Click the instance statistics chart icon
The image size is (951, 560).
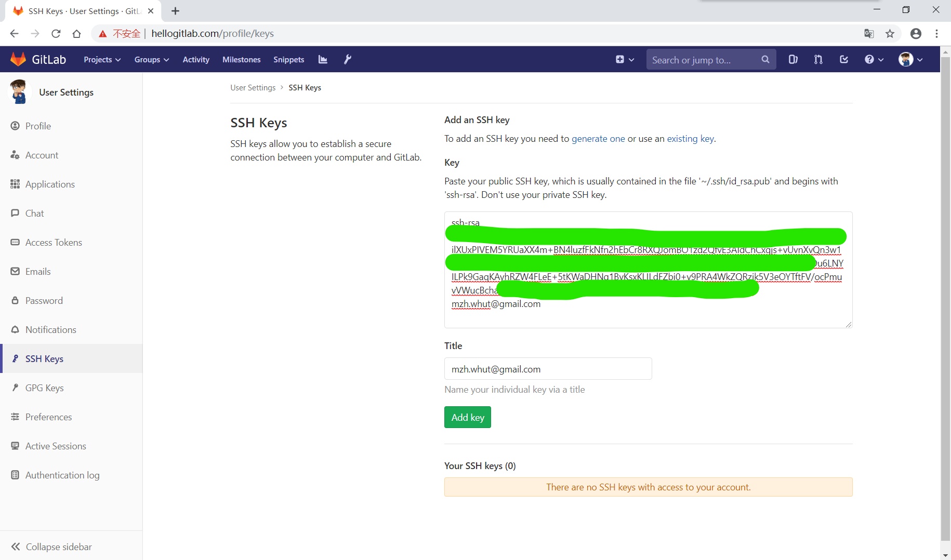[x=323, y=60]
